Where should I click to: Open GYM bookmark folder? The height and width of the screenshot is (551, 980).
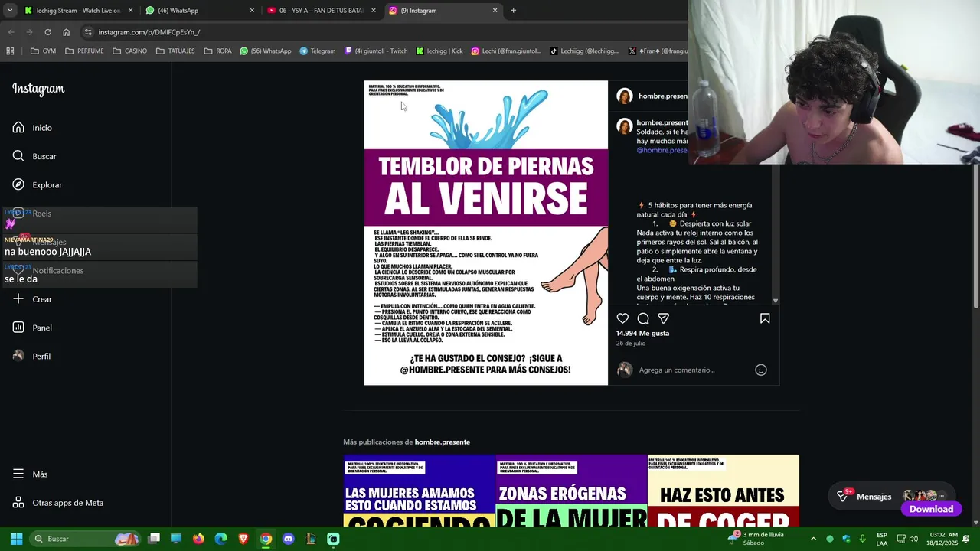point(43,51)
